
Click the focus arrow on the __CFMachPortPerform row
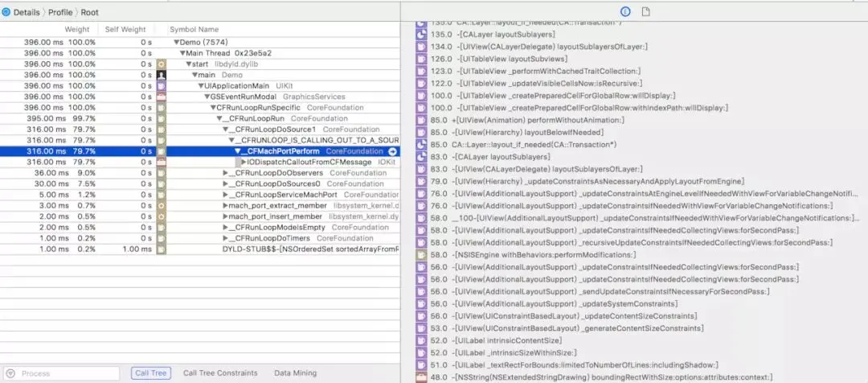392,151
